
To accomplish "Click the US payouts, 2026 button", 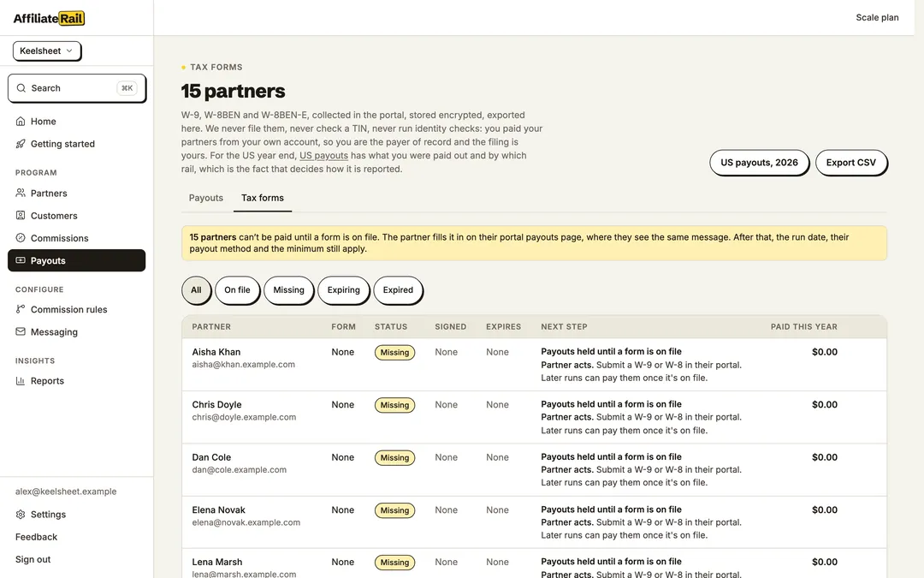I will (x=759, y=162).
